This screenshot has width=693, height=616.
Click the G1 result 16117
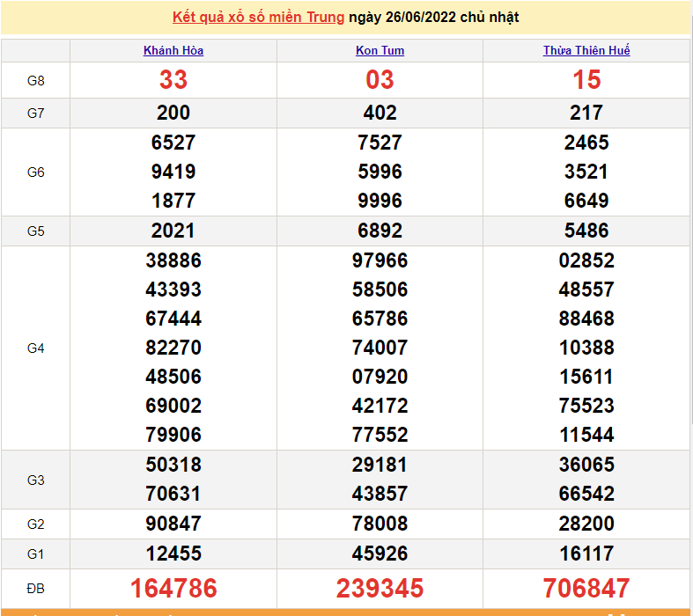[x=586, y=554]
